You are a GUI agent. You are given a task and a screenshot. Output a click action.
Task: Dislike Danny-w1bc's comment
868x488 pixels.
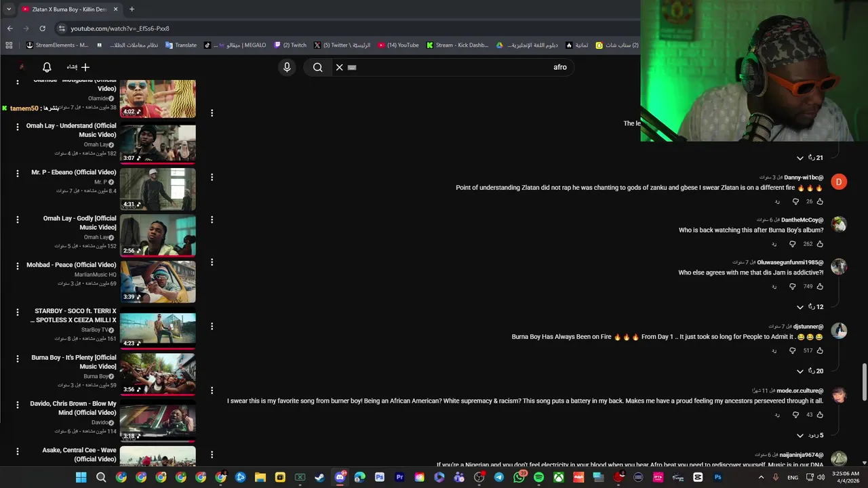795,201
